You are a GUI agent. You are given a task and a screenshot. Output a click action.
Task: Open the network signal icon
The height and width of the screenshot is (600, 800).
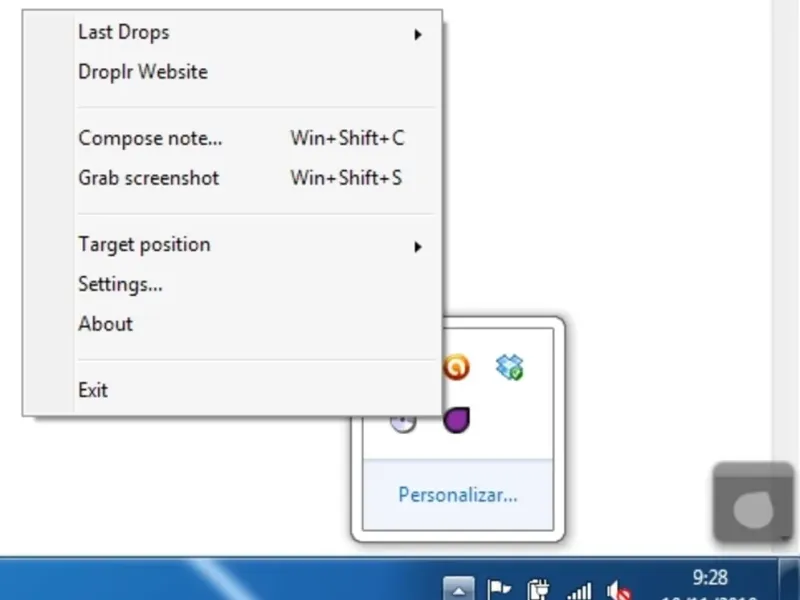pyautogui.click(x=580, y=591)
